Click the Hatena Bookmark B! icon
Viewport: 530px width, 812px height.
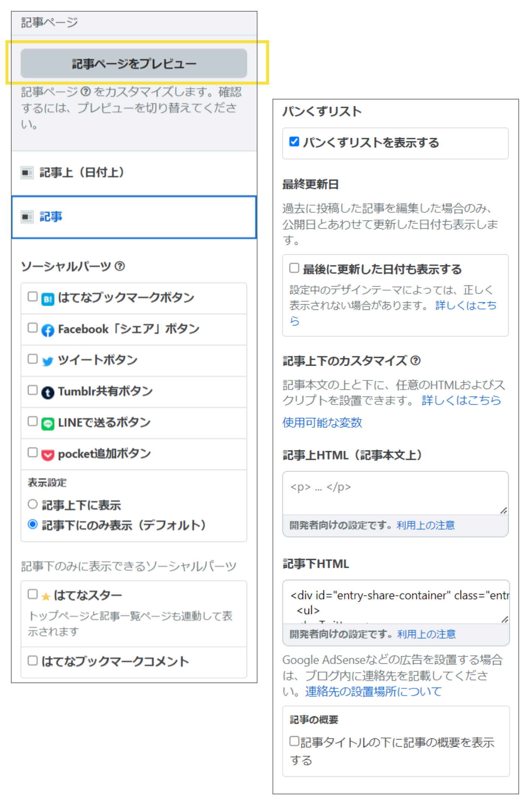pos(48,299)
